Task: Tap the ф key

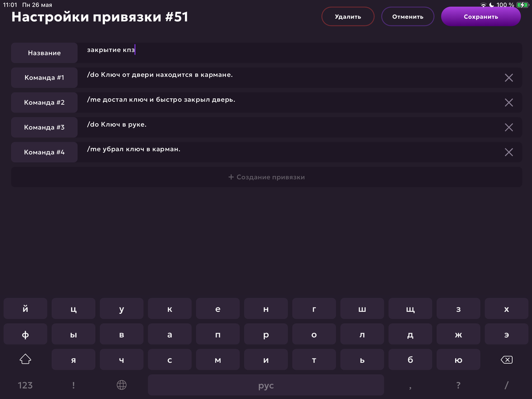Action: pos(25,334)
